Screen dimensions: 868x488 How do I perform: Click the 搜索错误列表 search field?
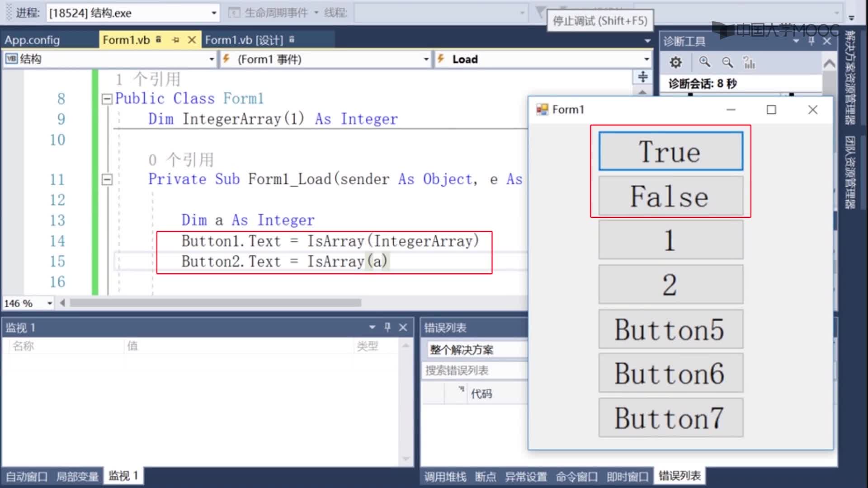tap(475, 371)
